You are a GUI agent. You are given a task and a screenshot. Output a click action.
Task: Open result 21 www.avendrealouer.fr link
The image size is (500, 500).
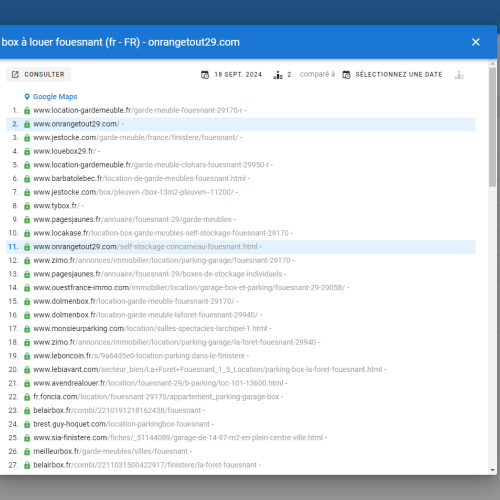click(158, 383)
